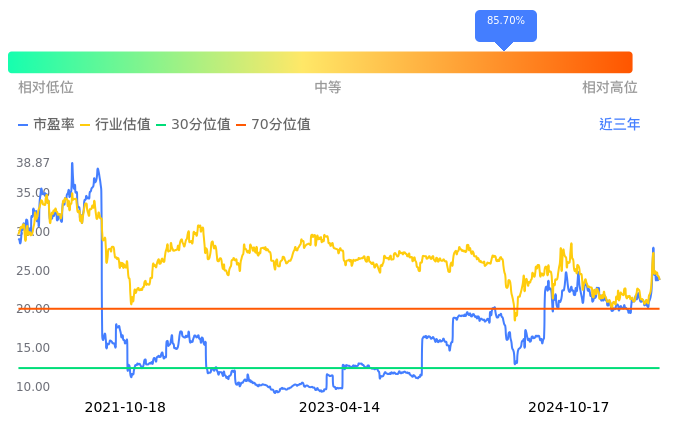This screenshot has width=686, height=442.
Task: Click the 2023-04-14 date axis label
Action: coord(340,408)
